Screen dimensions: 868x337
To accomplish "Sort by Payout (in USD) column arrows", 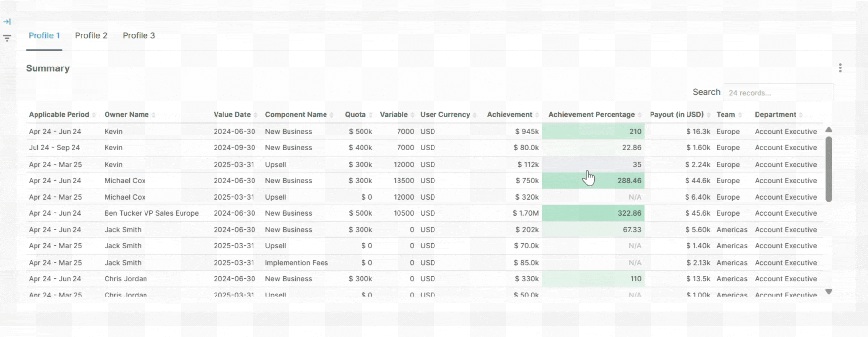I will click(708, 115).
